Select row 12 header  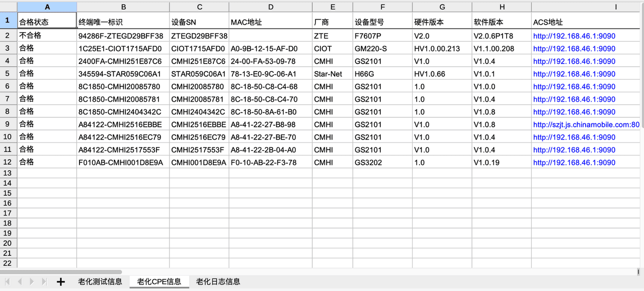click(8, 162)
